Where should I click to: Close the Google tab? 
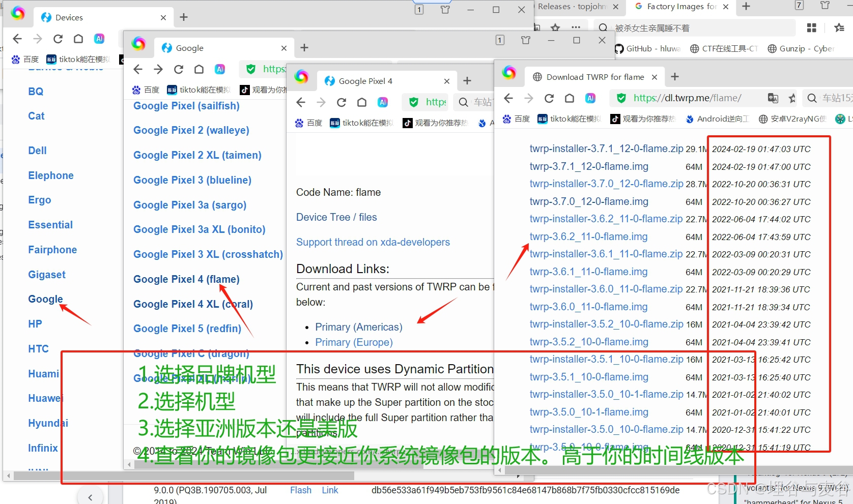pos(284,48)
